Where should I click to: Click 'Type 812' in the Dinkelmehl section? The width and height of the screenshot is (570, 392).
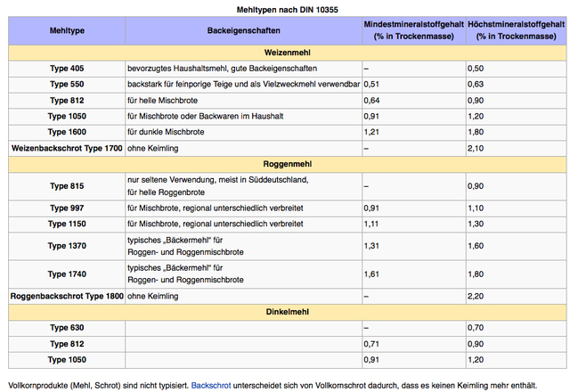[67, 344]
